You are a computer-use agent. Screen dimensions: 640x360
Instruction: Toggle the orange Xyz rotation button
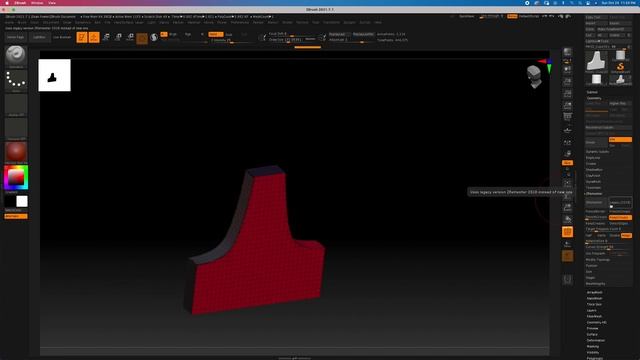[567, 163]
